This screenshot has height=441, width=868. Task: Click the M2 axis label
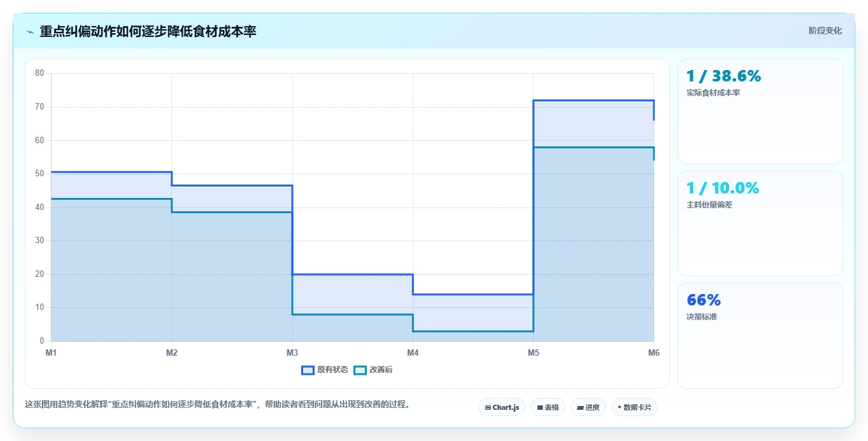coord(171,353)
